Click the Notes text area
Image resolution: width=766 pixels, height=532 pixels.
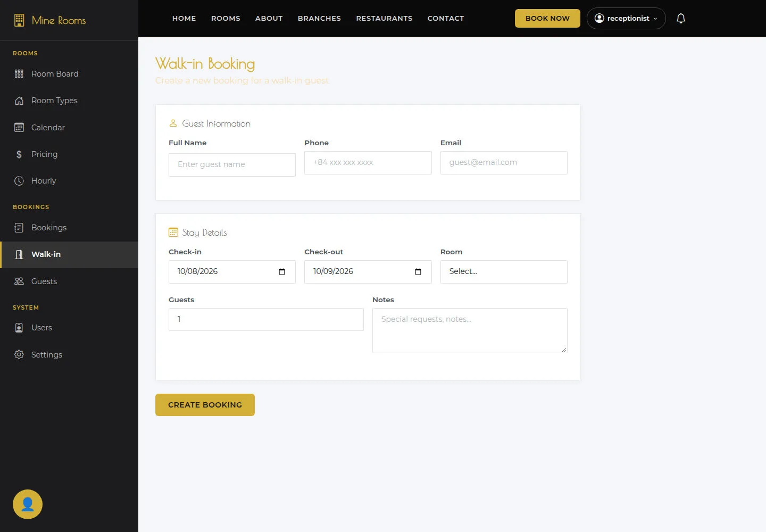pos(470,331)
